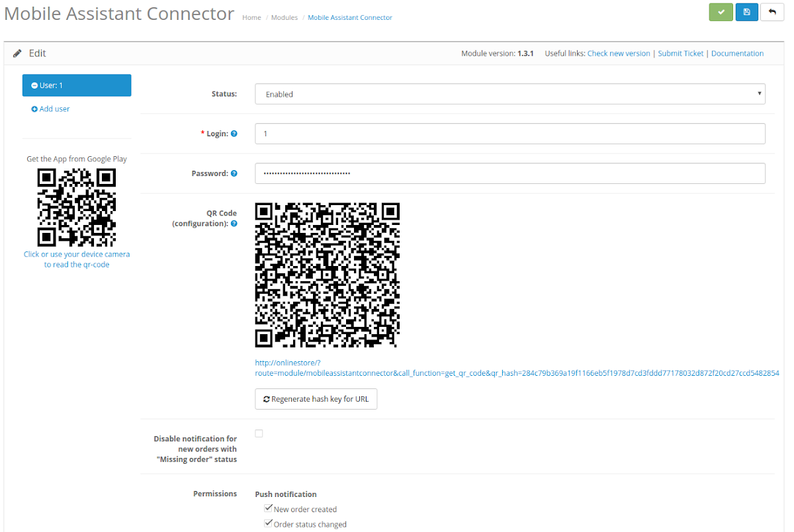Viewport: 794px width, 532px height.
Task: Open the Status dropdown
Action: click(x=509, y=94)
